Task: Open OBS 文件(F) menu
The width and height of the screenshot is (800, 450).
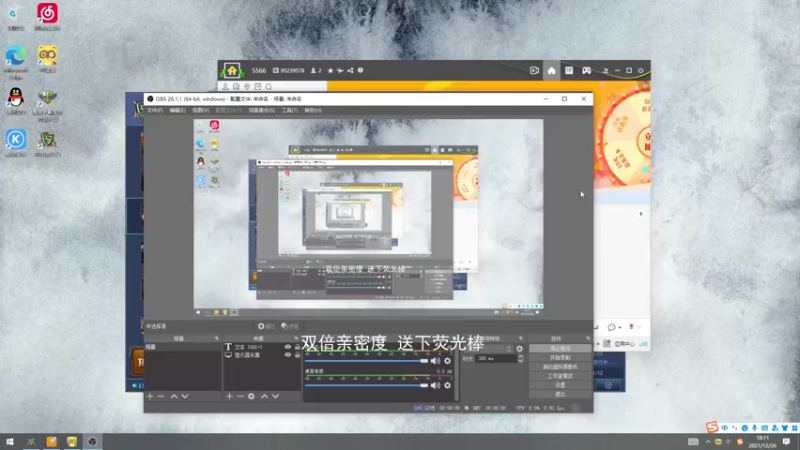Action: 155,110
